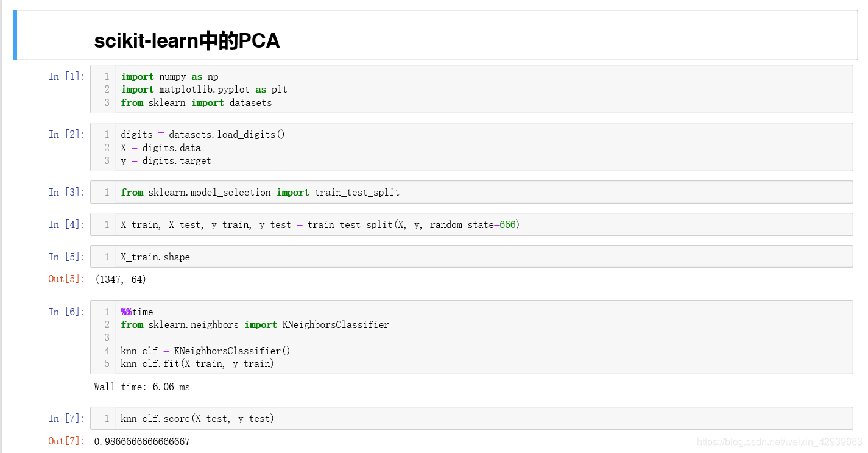Image resolution: width=868 pixels, height=453 pixels.
Task: Select the 'scikit-learn中的PCA' heading cell
Action: pos(435,35)
